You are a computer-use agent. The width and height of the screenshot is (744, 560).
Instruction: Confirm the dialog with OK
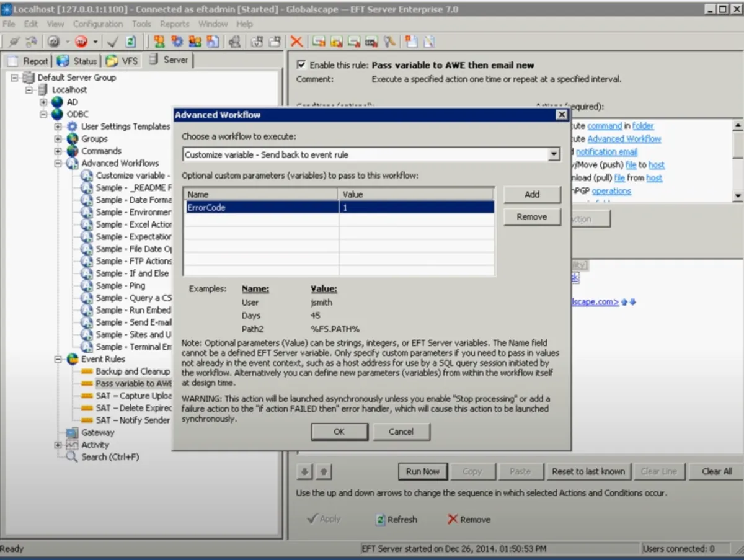(x=339, y=432)
